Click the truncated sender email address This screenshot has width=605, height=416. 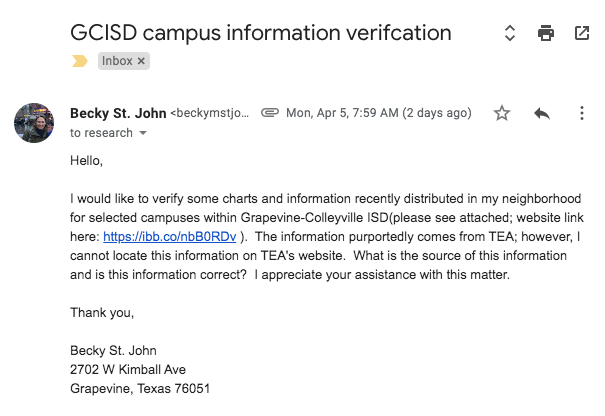(210, 113)
